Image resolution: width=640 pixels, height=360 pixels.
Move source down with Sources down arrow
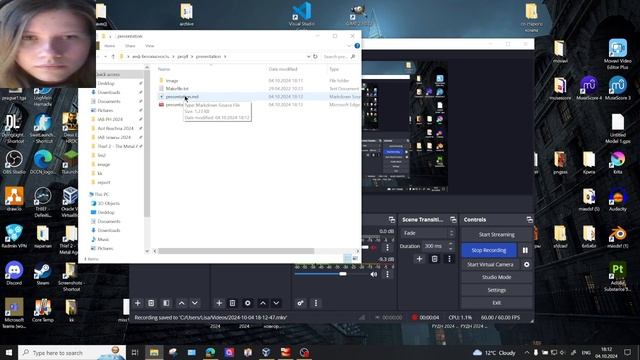point(276,303)
